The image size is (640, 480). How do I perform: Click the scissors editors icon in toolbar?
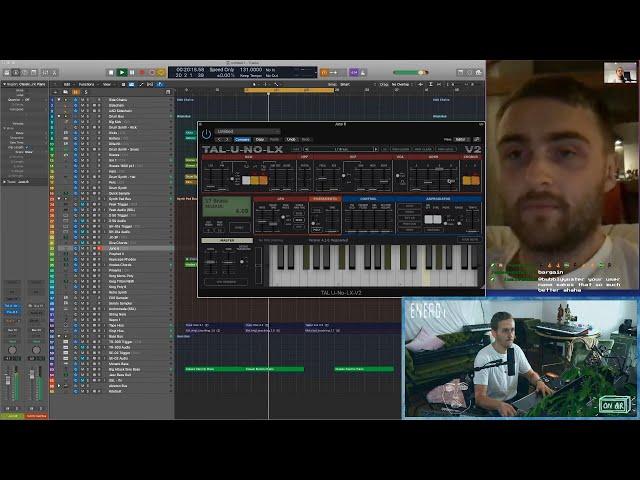[x=54, y=73]
